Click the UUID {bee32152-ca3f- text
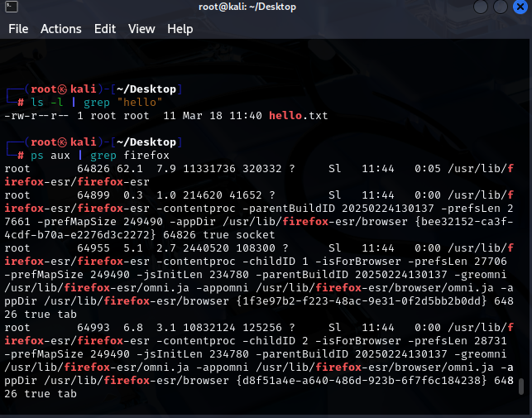532x418 pixels. click(464, 222)
